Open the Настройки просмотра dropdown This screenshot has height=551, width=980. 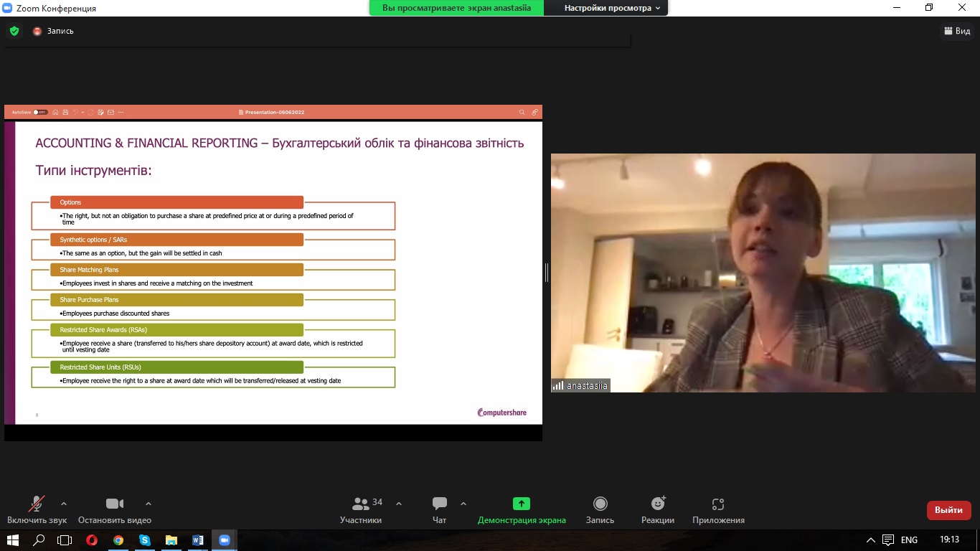coord(612,8)
